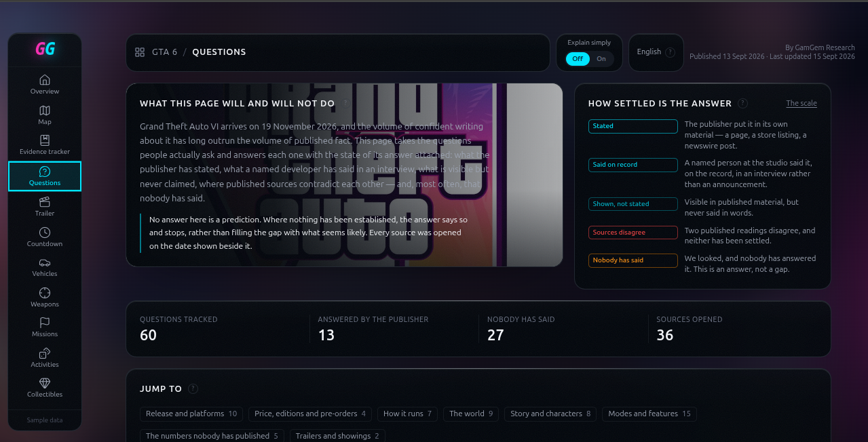Jump to 'Modes and features' section
This screenshot has width=868, height=442.
(649, 414)
